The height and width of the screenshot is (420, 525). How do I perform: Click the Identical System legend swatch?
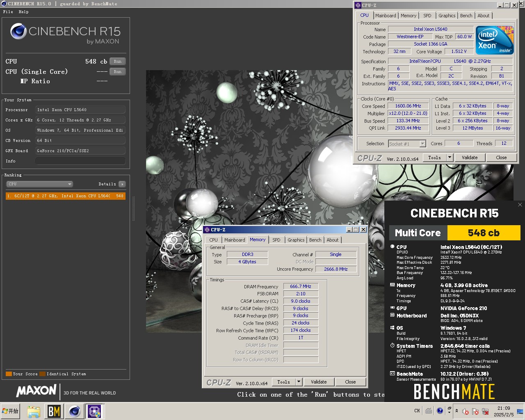pos(42,374)
